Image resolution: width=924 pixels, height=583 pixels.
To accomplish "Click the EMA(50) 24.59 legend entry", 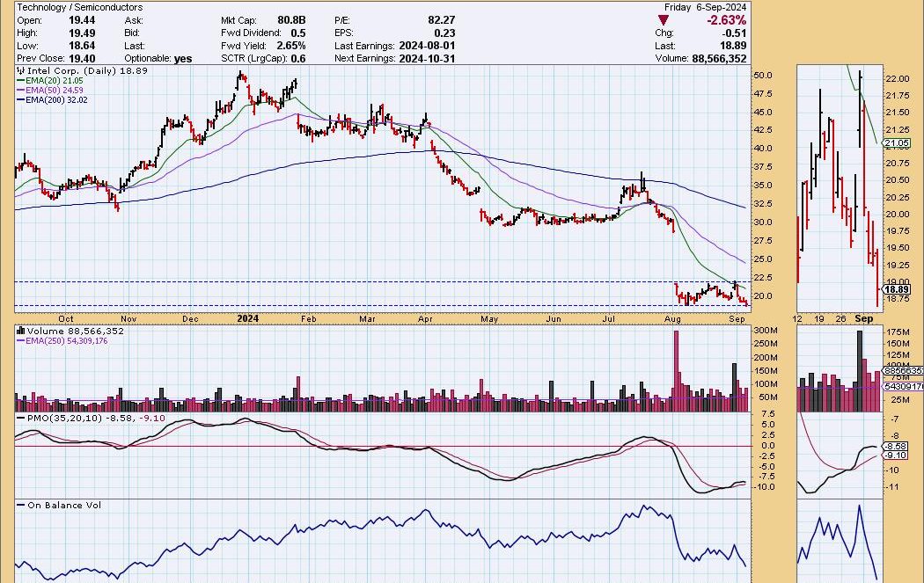I will click(50, 90).
